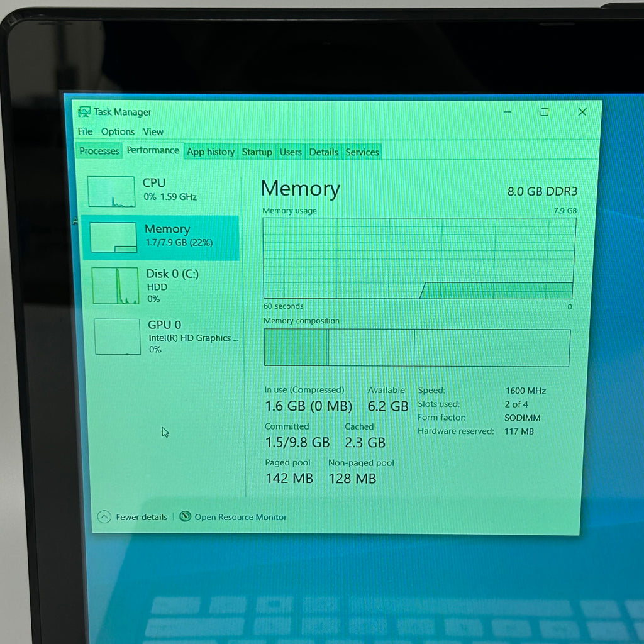This screenshot has width=644, height=644.
Task: Switch to the Processes tab
Action: pos(99,151)
